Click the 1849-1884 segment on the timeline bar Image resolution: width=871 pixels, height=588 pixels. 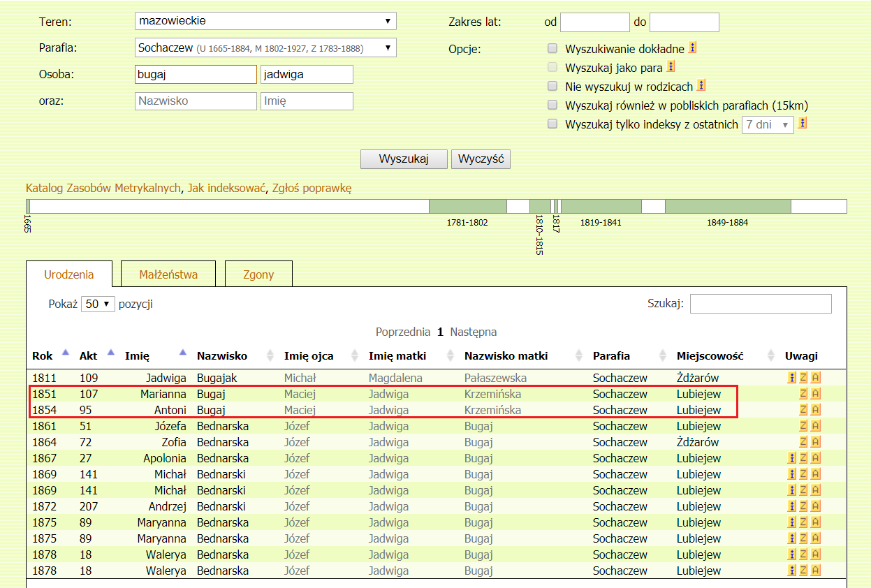727,207
